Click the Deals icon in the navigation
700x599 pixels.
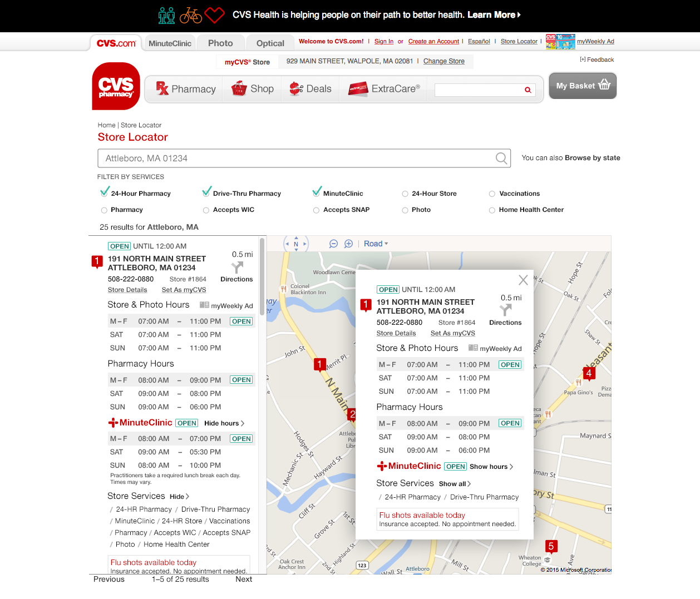296,88
